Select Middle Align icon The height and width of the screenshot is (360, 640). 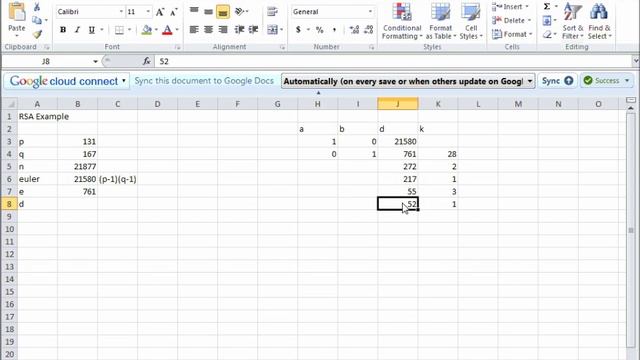[208, 11]
